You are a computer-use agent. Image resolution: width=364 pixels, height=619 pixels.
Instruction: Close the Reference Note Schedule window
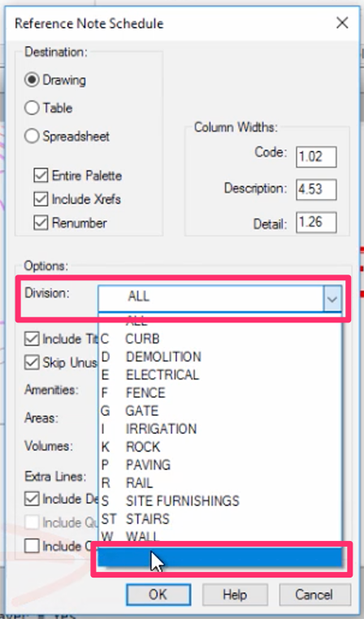(342, 23)
